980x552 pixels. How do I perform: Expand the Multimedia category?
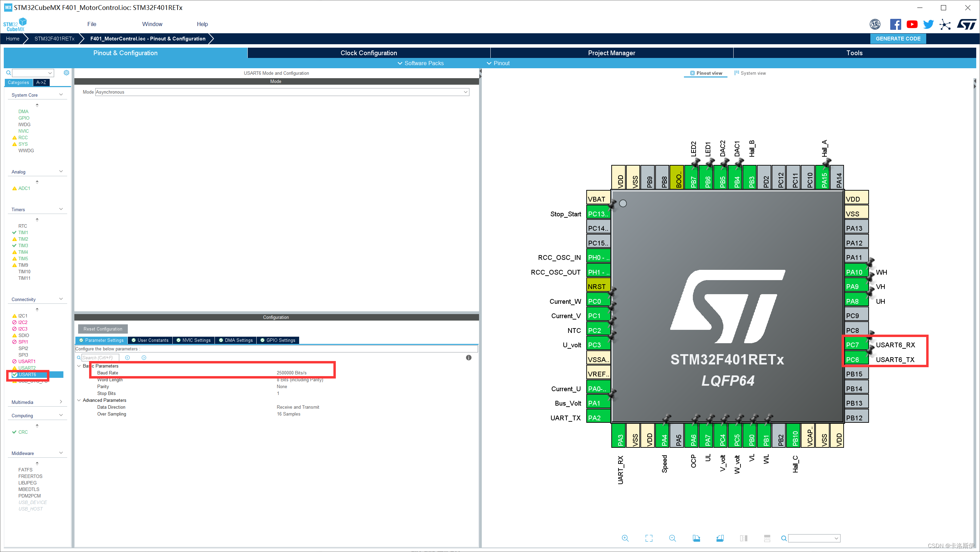point(61,402)
